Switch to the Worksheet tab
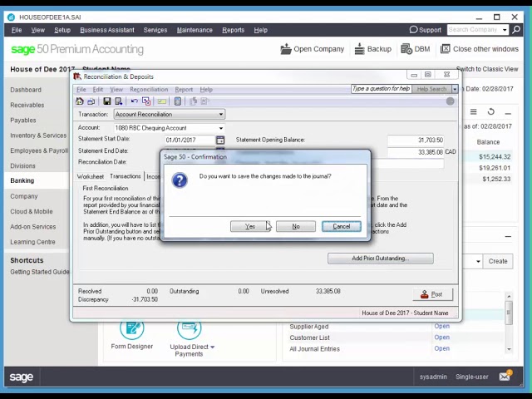Viewport: 532px width, 399px height. (91, 176)
